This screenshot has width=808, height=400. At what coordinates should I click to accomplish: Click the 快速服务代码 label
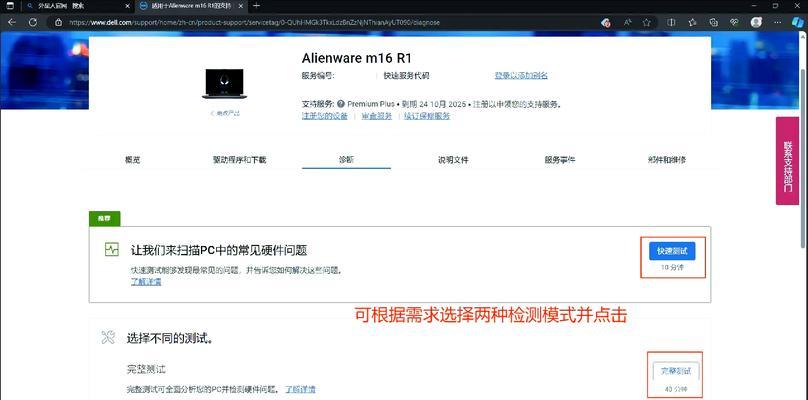click(x=406, y=76)
